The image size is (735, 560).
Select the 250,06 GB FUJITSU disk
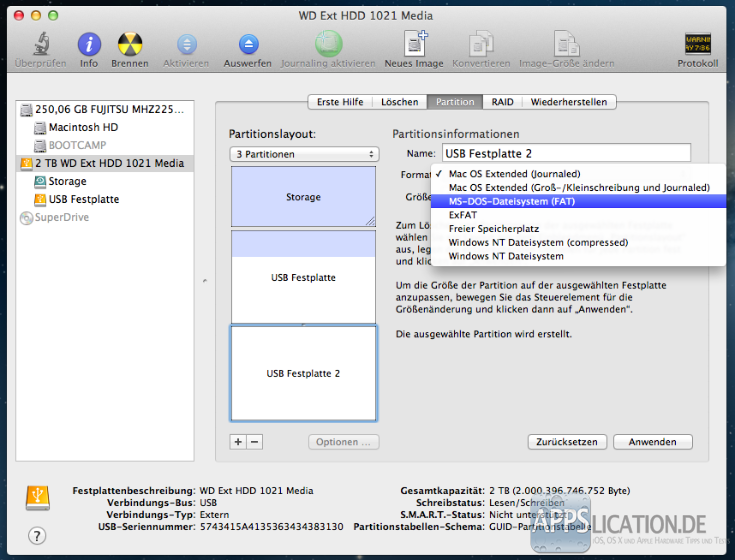pyautogui.click(x=105, y=109)
